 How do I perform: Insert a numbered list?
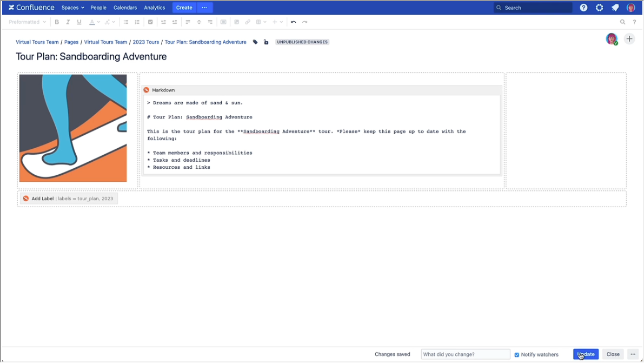tap(137, 22)
